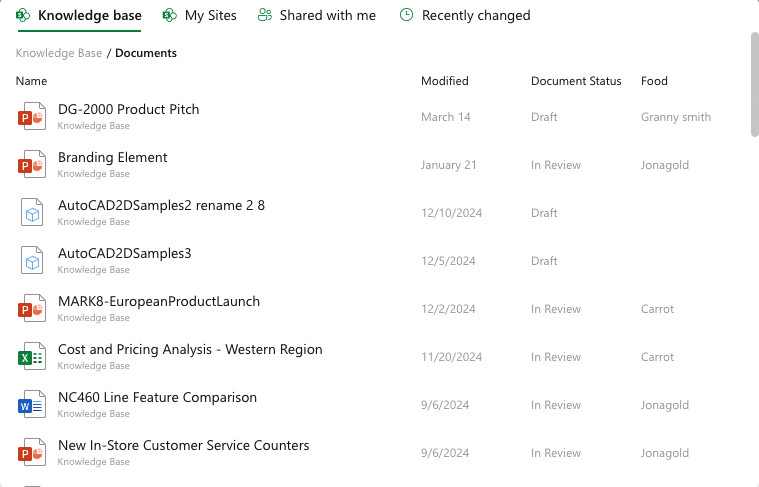
Task: Click PowerPoint icon for New In-Store Customer Service Counters
Action: (32, 453)
